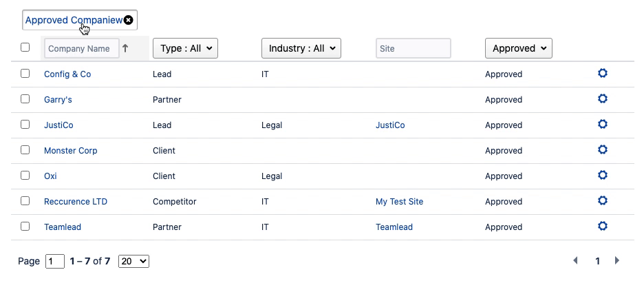Check the box for JustiCo row
This screenshot has height=303, width=644.
[x=25, y=125]
